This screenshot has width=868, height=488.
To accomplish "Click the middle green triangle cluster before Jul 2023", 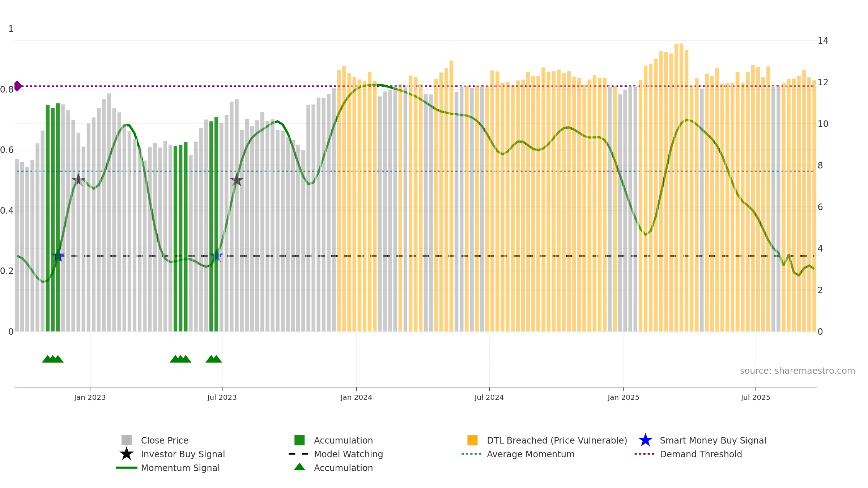I will point(180,359).
